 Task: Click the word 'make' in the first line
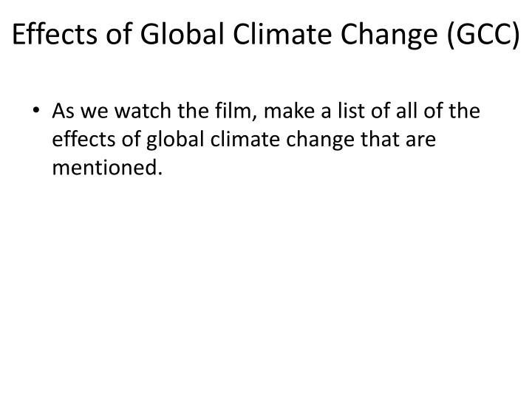click(289, 111)
